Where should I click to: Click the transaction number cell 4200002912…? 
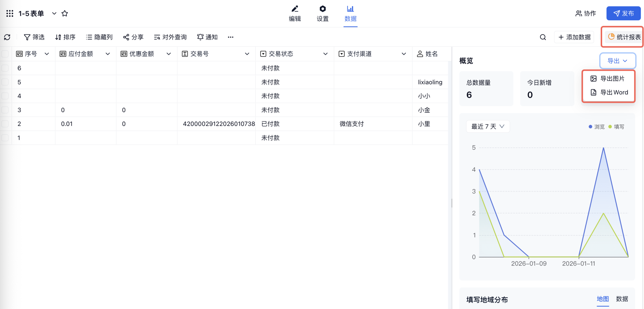pyautogui.click(x=219, y=124)
